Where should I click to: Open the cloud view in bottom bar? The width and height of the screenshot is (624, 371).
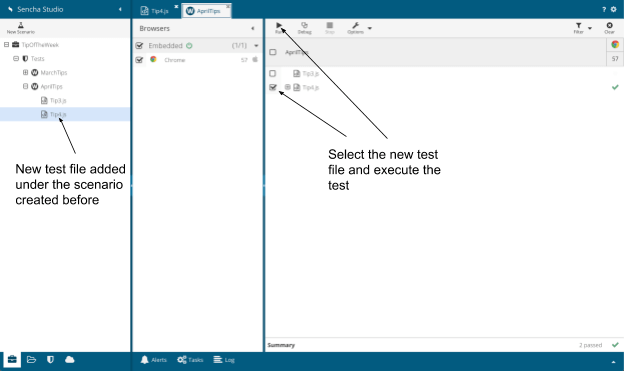[x=70, y=359]
